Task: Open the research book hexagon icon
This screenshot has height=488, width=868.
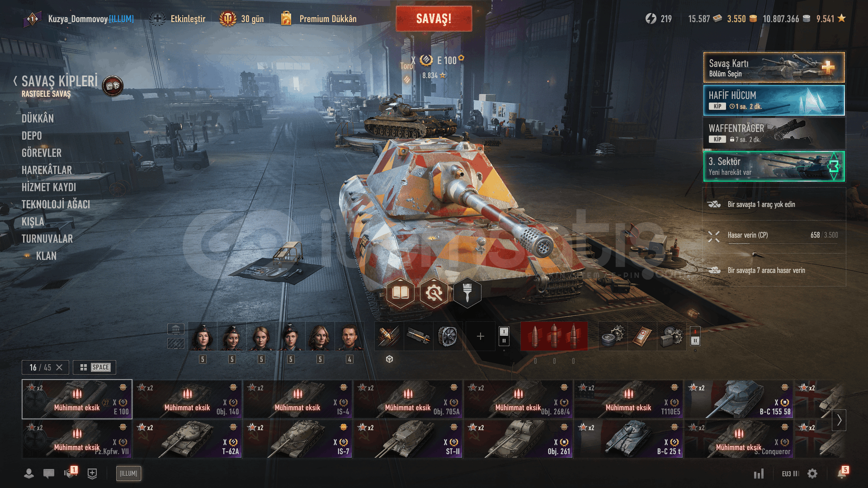Action: (x=401, y=293)
